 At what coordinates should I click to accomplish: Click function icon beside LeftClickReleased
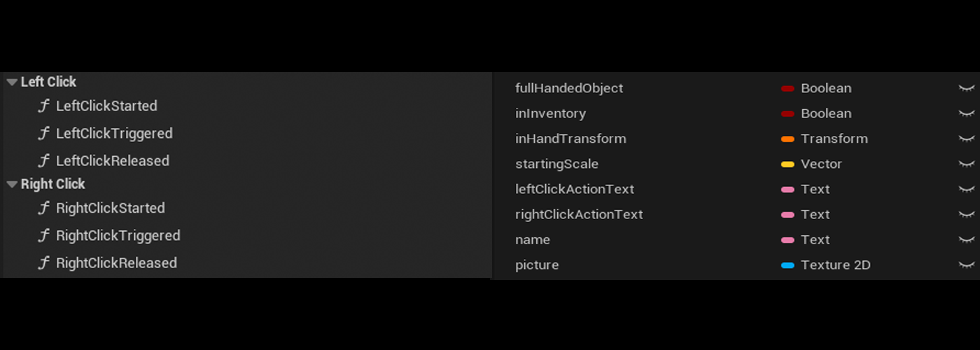[x=44, y=161]
